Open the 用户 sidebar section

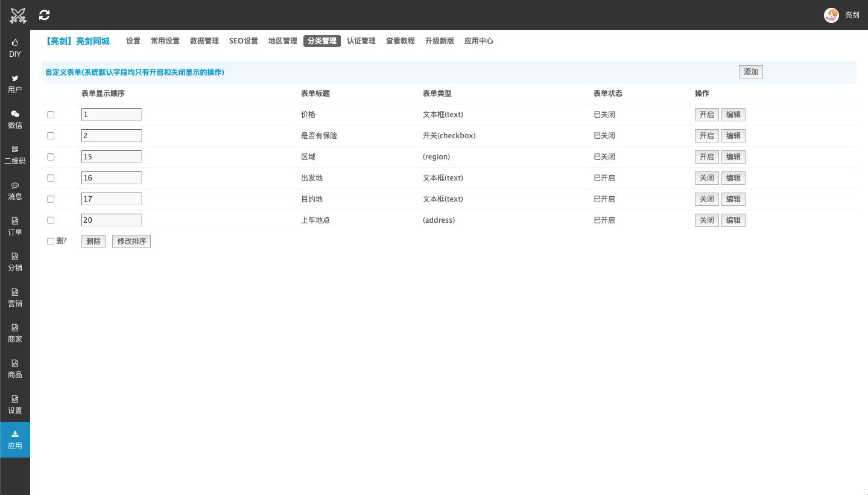pyautogui.click(x=15, y=83)
